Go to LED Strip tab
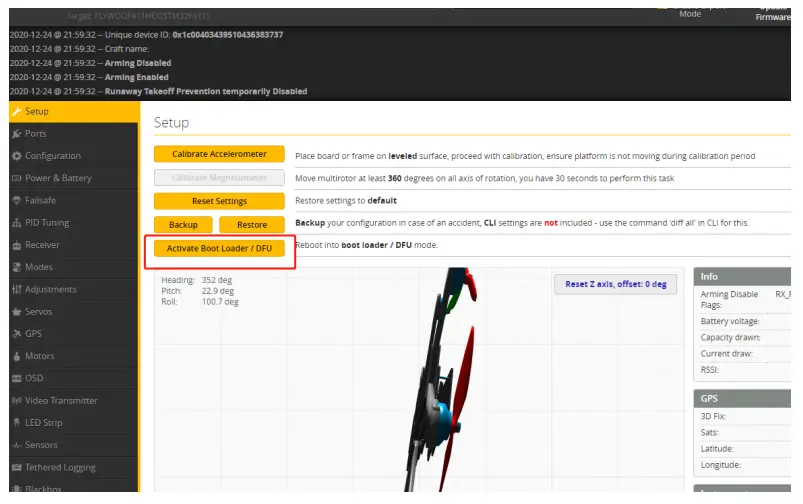803x504 pixels. click(x=74, y=423)
